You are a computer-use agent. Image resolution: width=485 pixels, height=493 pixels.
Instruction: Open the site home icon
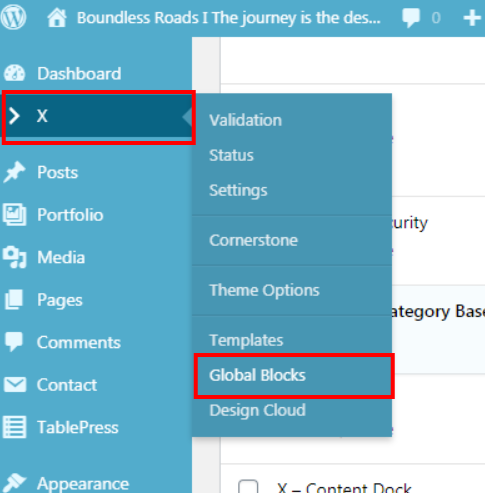(x=57, y=18)
